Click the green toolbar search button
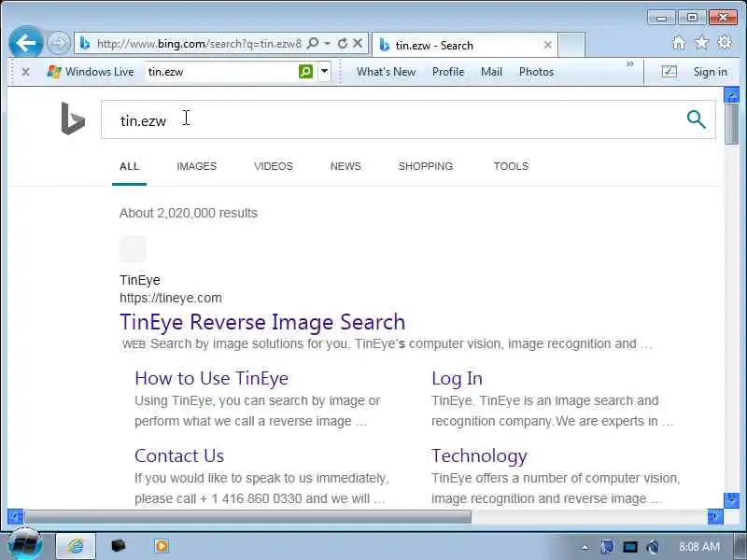The height and width of the screenshot is (560, 747). click(x=305, y=72)
